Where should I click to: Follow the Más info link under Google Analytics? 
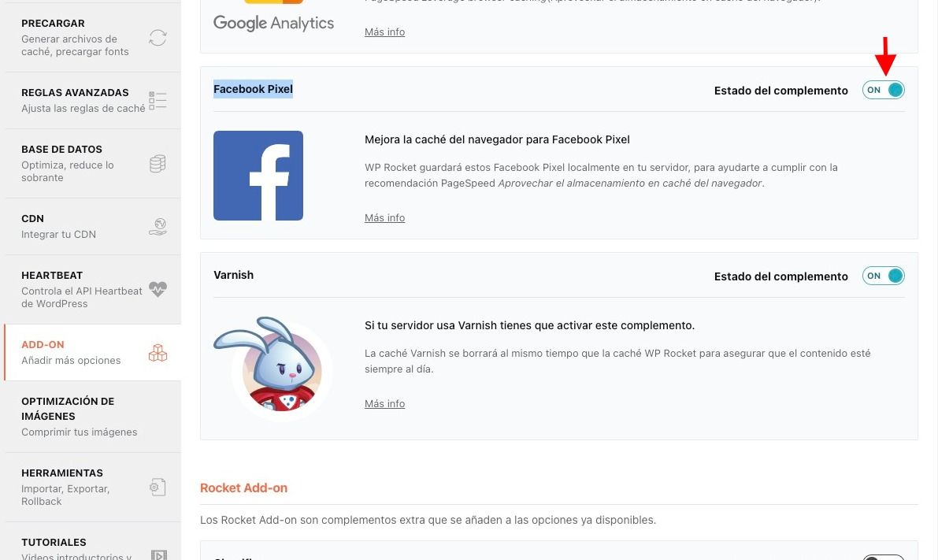coord(384,32)
